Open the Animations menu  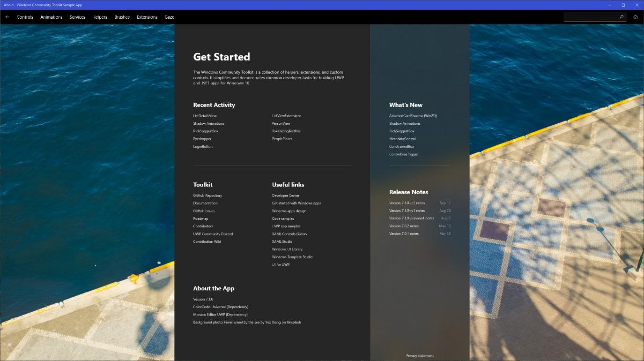point(52,17)
